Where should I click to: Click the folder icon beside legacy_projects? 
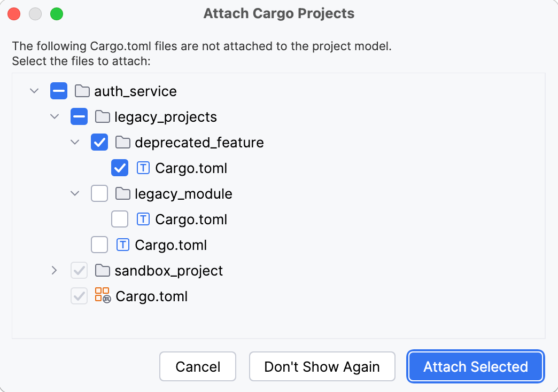[102, 116]
